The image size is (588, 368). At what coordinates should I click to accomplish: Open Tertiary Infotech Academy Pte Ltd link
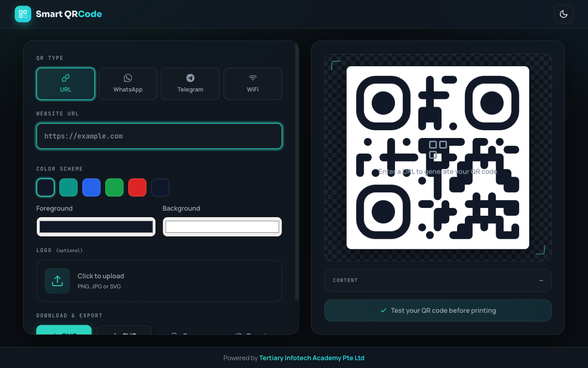(x=312, y=358)
